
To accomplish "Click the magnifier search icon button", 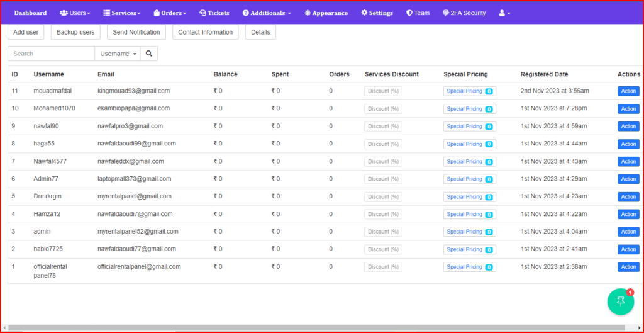I will tap(149, 54).
